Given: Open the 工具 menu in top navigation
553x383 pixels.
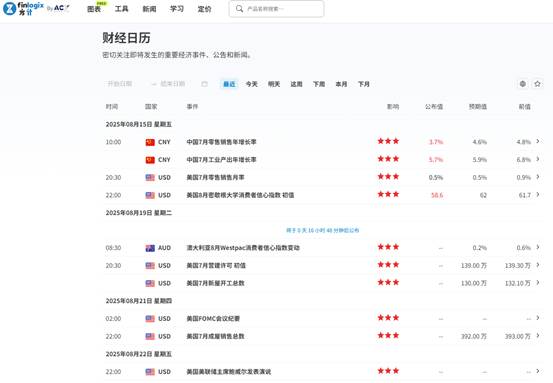Looking at the screenshot, I should tap(121, 9).
